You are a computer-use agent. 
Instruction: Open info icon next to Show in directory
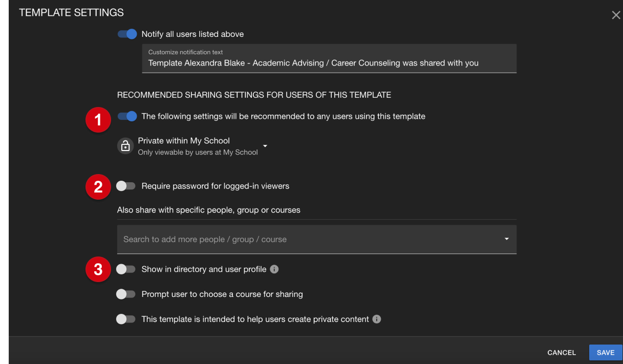point(274,269)
